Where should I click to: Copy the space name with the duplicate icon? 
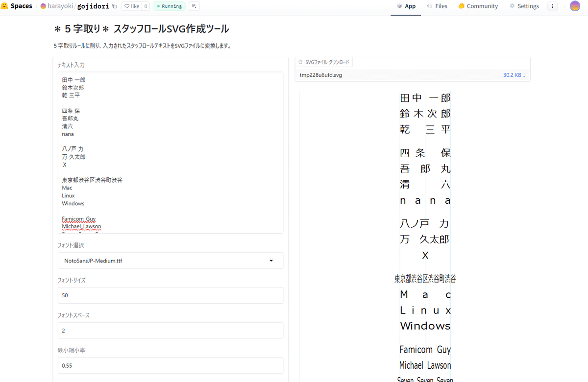click(x=114, y=6)
